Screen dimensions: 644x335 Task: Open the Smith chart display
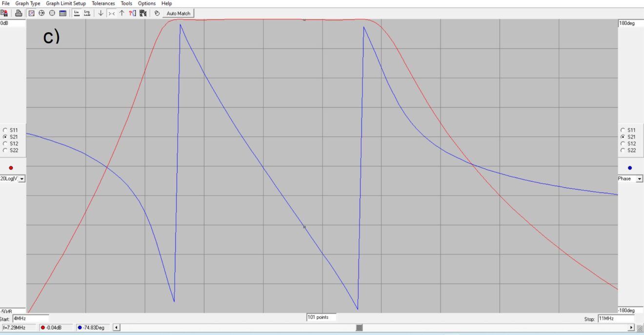41,13
